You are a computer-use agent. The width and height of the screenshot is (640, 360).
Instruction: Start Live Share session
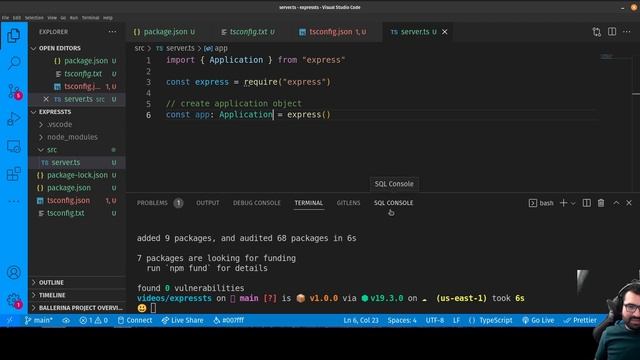(182, 320)
